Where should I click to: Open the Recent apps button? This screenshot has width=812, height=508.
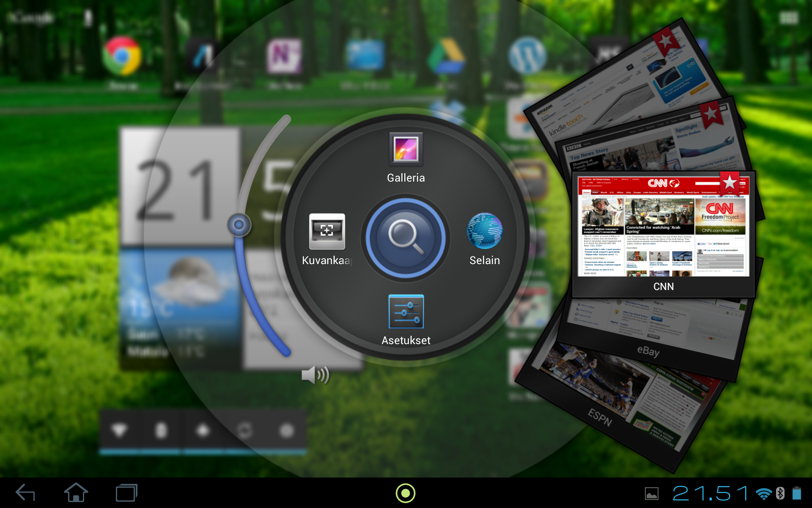click(x=126, y=493)
